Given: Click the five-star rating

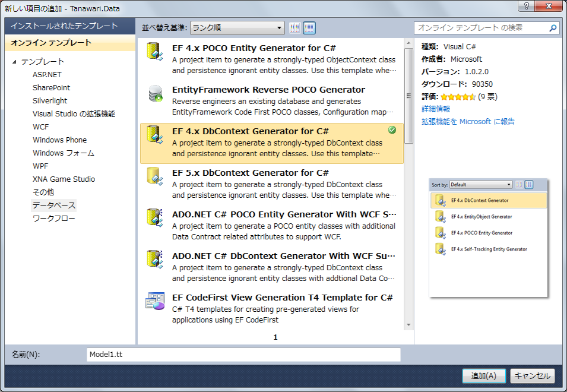Looking at the screenshot, I should (458, 97).
